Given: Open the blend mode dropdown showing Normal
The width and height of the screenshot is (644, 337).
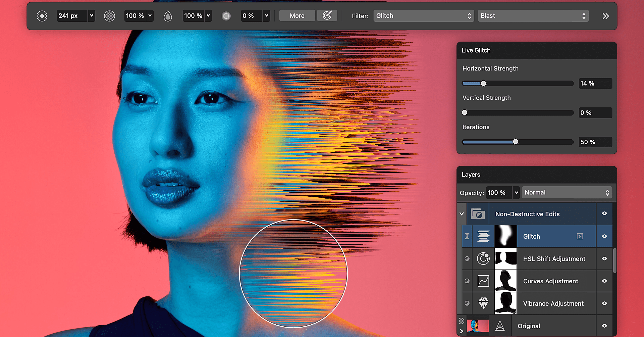Looking at the screenshot, I should (567, 192).
